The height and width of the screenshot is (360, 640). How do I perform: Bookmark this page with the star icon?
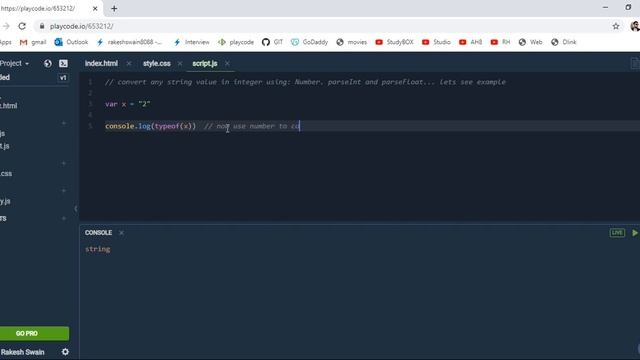point(616,26)
